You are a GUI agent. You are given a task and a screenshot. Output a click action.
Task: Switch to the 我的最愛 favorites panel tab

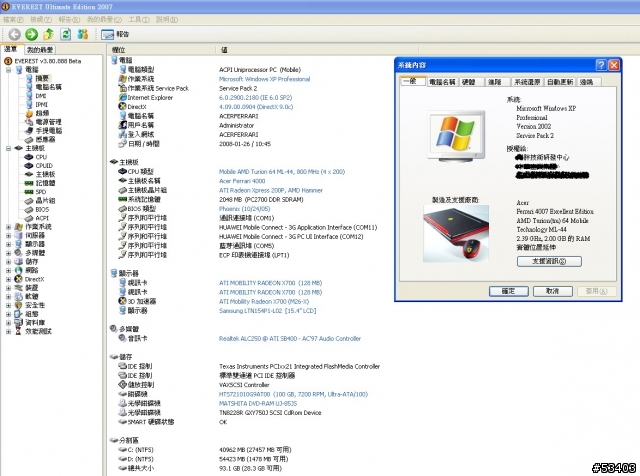40,50
